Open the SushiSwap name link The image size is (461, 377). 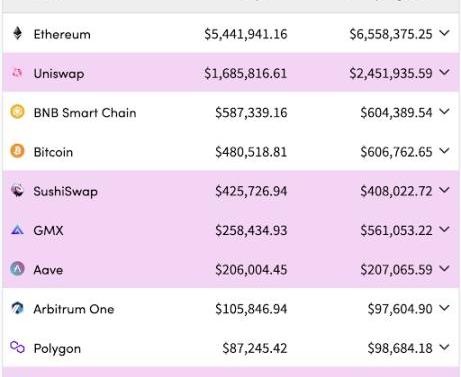point(66,192)
